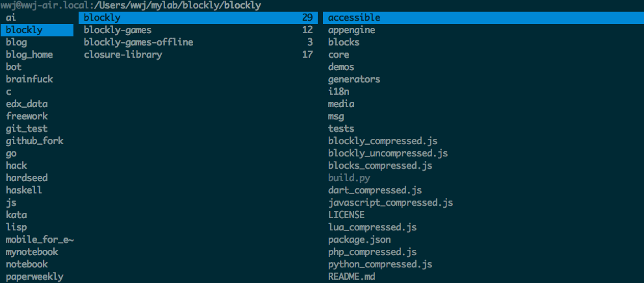Open blockly_compressed.js file
Image resolution: width=644 pixels, height=283 pixels.
383,141
